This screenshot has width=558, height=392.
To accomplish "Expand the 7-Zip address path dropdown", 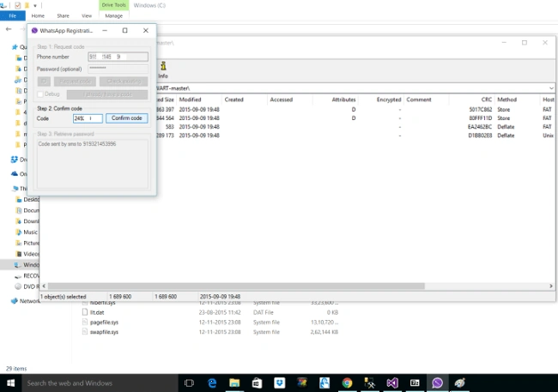I will pos(551,88).
